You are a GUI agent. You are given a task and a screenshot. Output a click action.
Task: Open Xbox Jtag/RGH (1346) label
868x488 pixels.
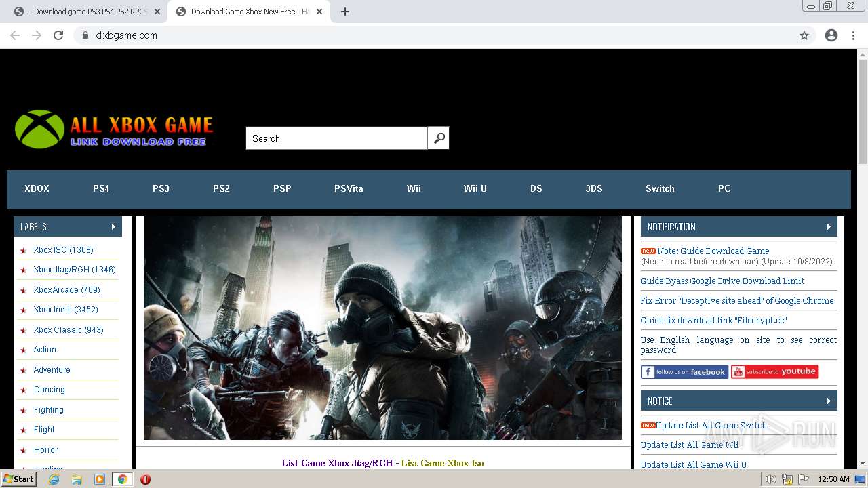(x=75, y=270)
